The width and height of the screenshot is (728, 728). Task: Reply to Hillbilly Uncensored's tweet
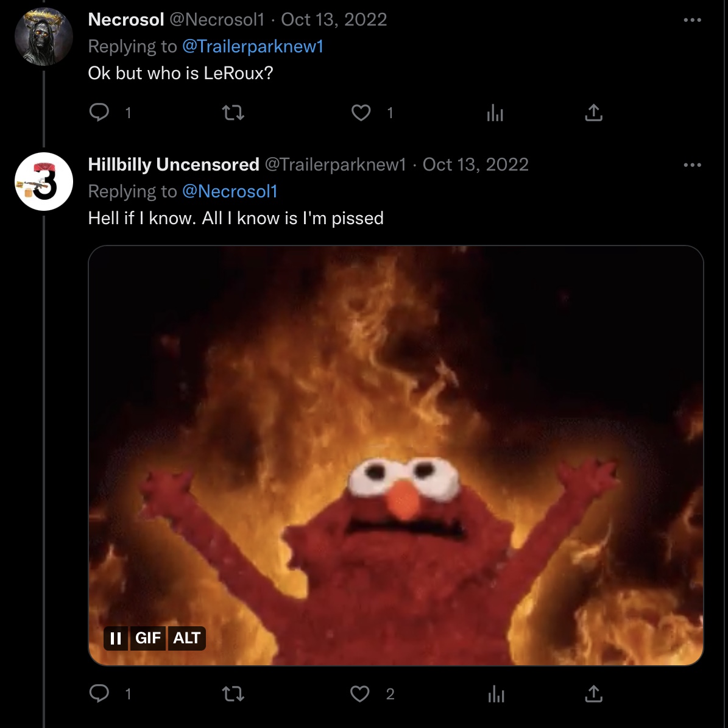click(x=99, y=693)
